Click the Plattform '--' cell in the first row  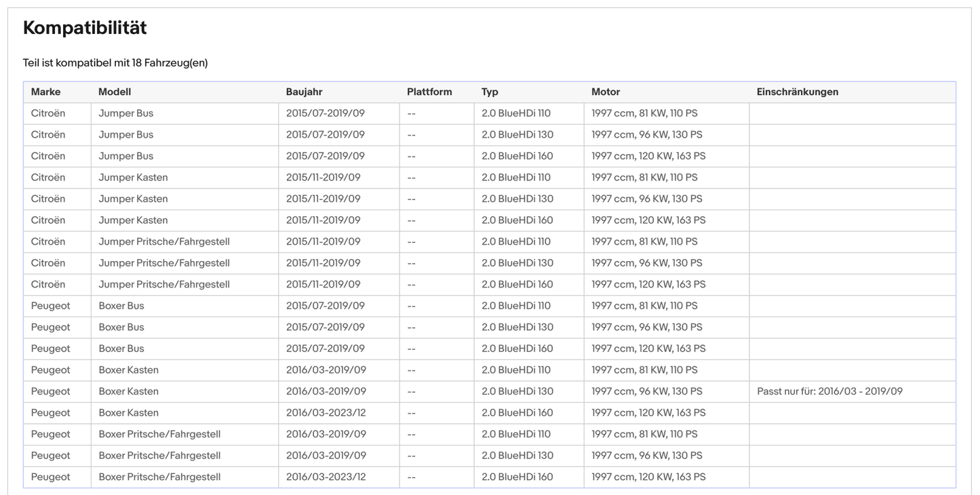(411, 113)
